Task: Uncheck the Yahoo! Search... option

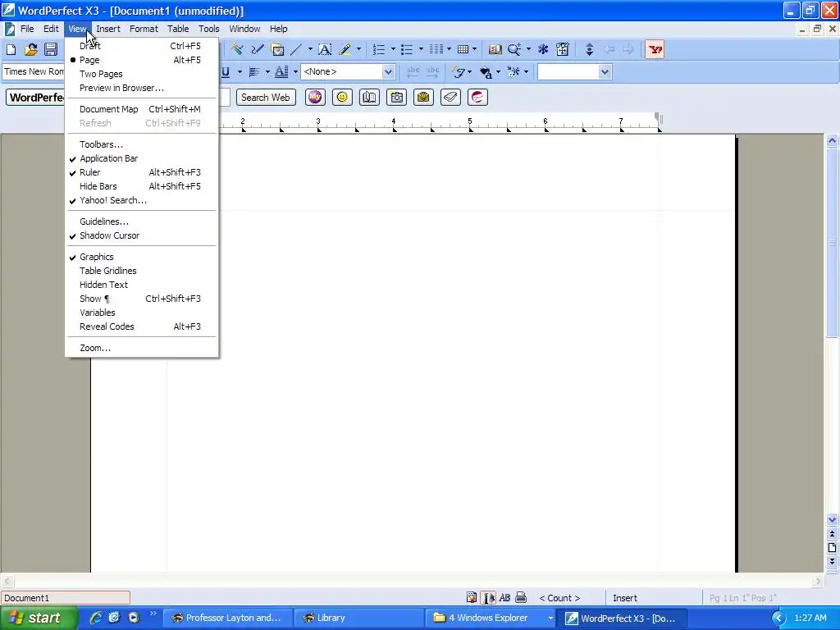Action: point(142,200)
